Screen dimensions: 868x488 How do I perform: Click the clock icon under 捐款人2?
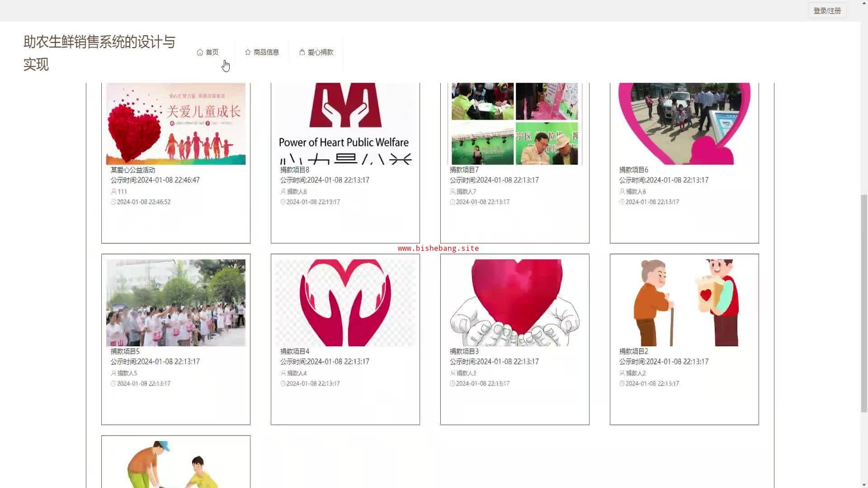click(x=622, y=384)
